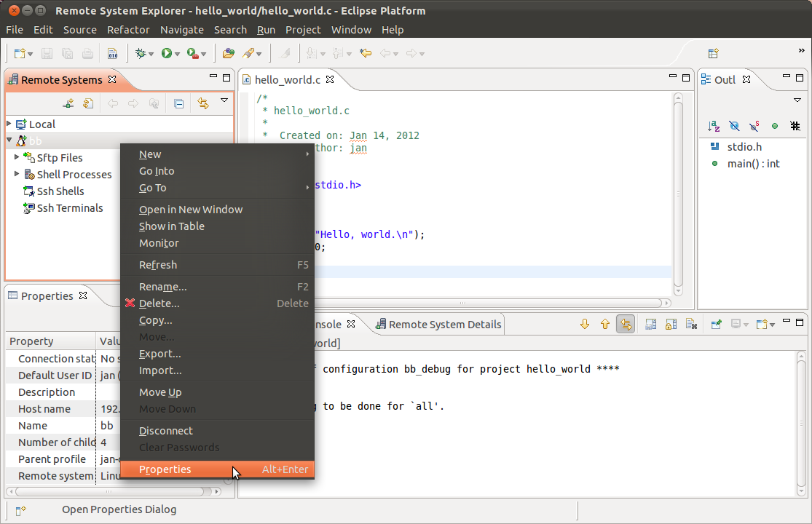The width and height of the screenshot is (812, 524).
Task: Collapse the bb connection node
Action: pos(9,140)
